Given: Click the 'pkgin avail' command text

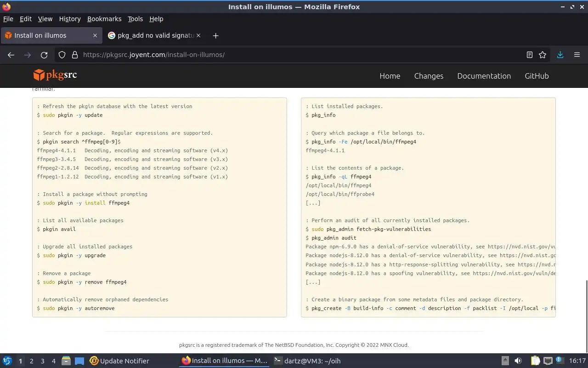Looking at the screenshot, I should point(59,229).
